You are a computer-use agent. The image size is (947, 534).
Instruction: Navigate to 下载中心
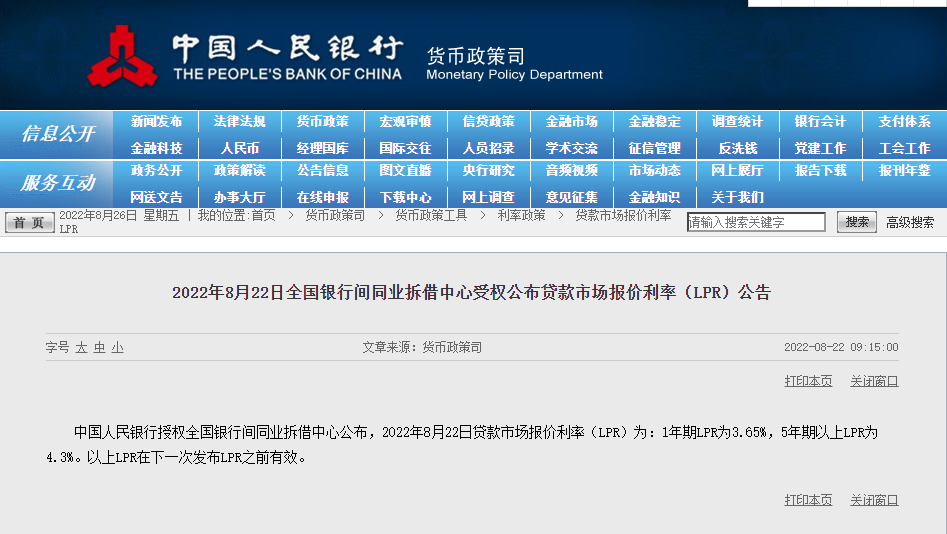(x=405, y=197)
